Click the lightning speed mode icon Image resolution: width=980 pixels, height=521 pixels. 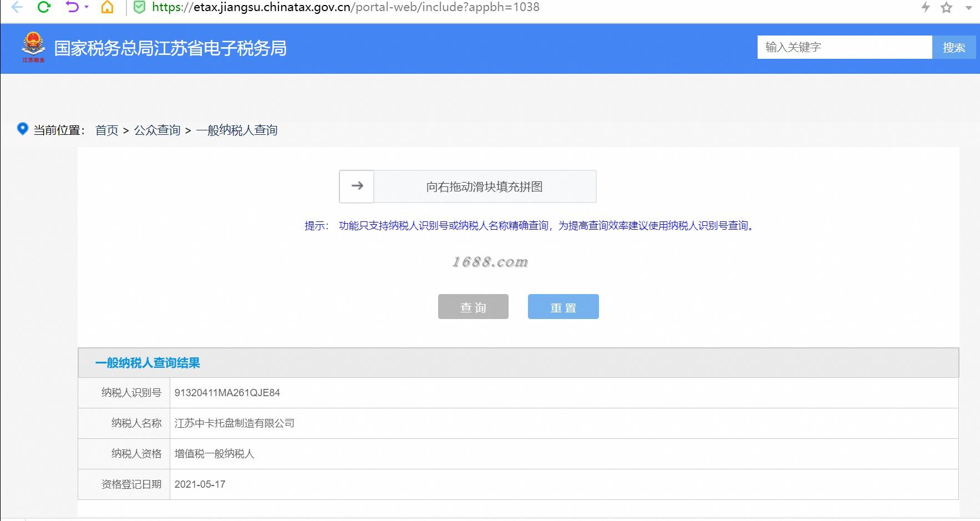[925, 7]
